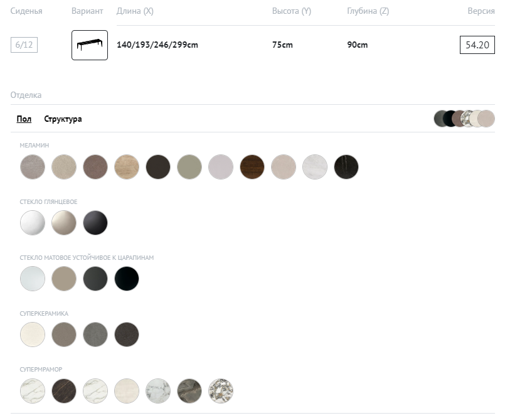532x418 pixels.
Task: Pick the dark walnut wood melamine swatch
Action: [x=252, y=167]
